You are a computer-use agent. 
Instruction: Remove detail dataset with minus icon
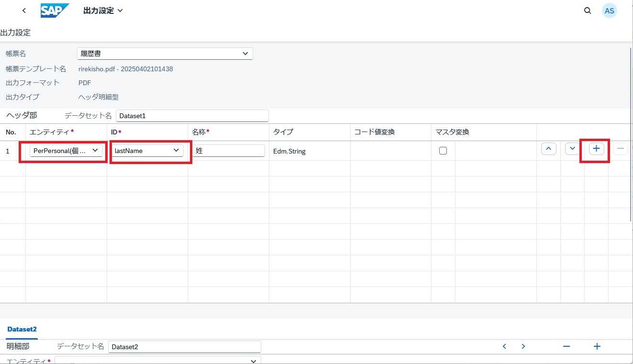point(566,346)
